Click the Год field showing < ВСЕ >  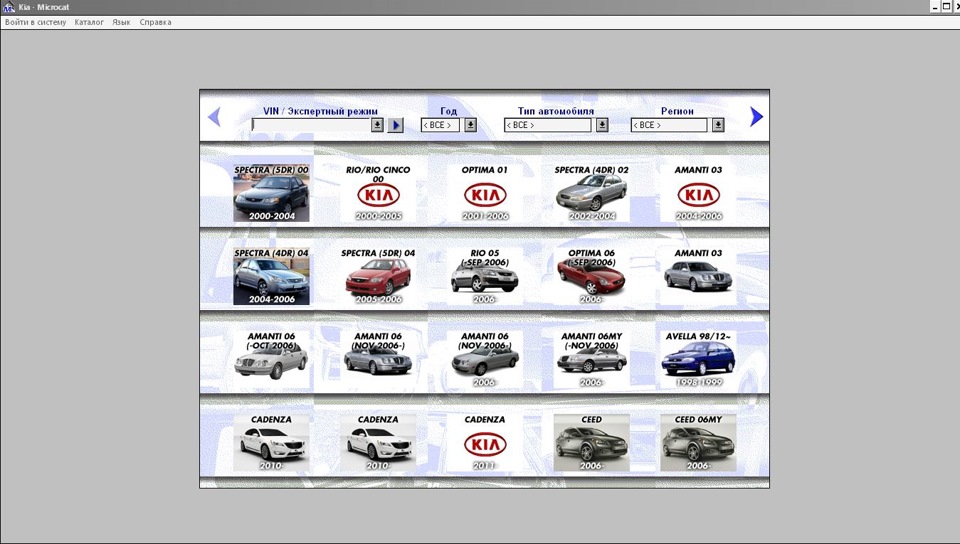(440, 125)
